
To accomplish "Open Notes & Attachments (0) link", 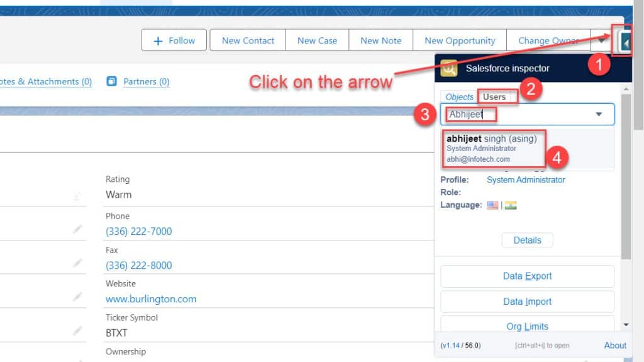I will point(45,81).
